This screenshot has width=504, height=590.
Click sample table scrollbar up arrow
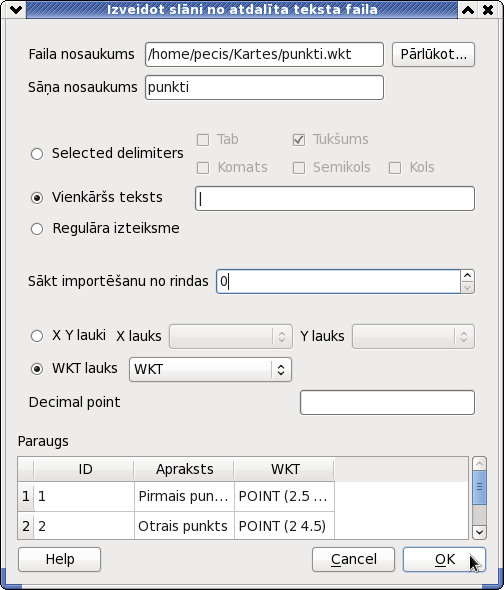pos(479,464)
